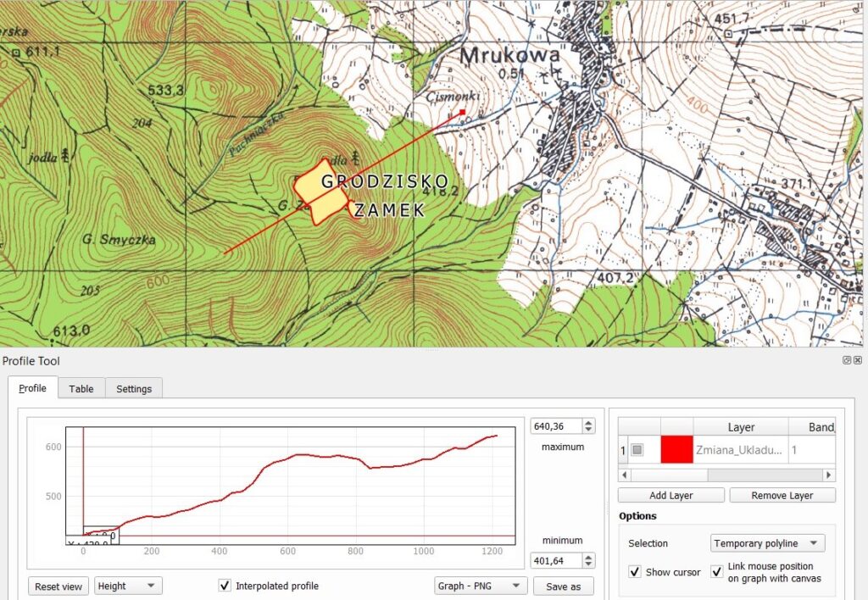Toggle the Interpolated profile checkbox
868x600 pixels.
(225, 586)
